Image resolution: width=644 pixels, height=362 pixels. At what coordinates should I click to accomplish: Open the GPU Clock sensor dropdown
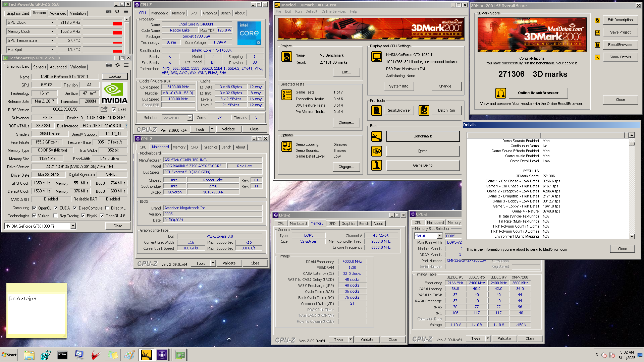click(52, 22)
